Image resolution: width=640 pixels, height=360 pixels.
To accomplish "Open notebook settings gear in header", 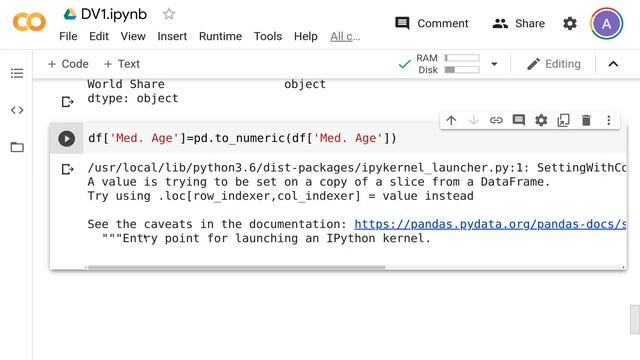I will tap(570, 23).
